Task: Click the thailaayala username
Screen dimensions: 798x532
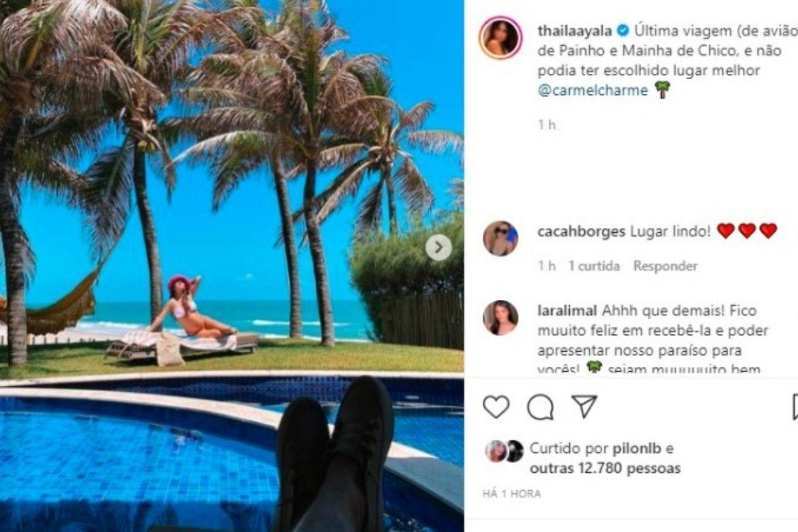Action: coord(574,30)
